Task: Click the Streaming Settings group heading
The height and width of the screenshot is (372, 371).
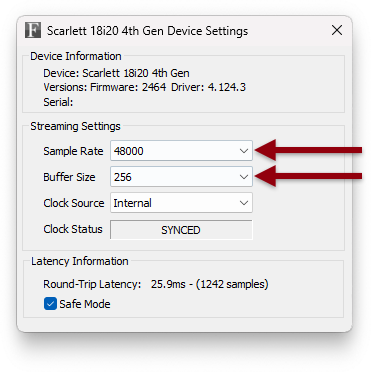Action: [75, 126]
